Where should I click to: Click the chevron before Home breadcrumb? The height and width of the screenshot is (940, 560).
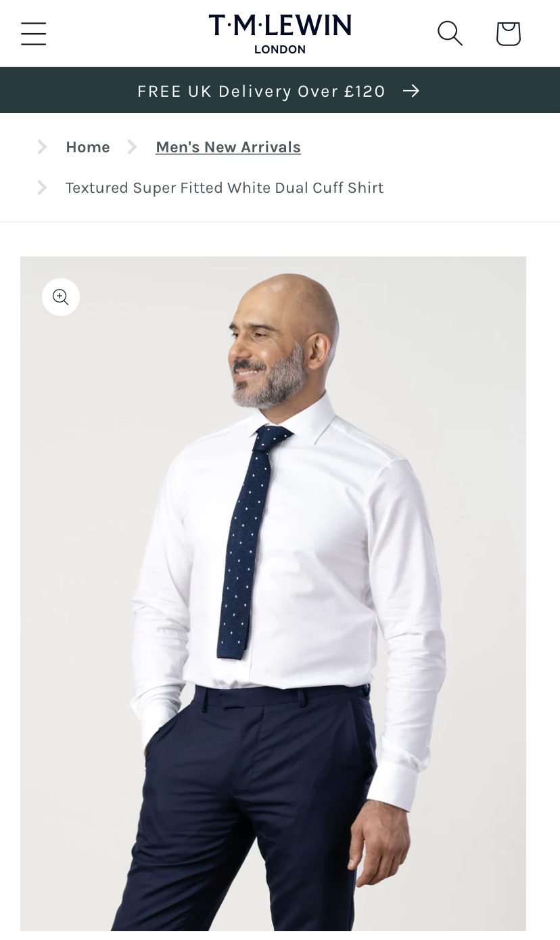click(42, 147)
